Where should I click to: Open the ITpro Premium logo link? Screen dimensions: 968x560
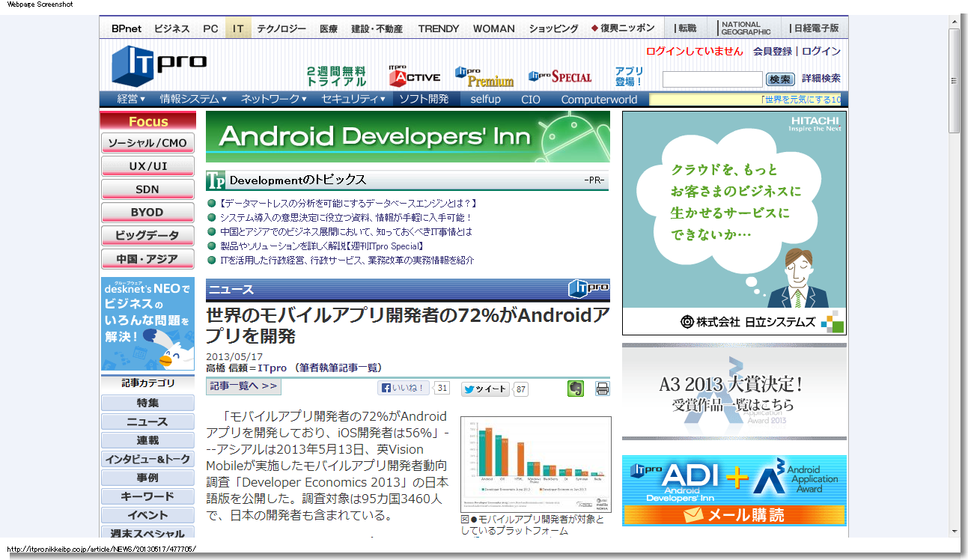click(484, 76)
